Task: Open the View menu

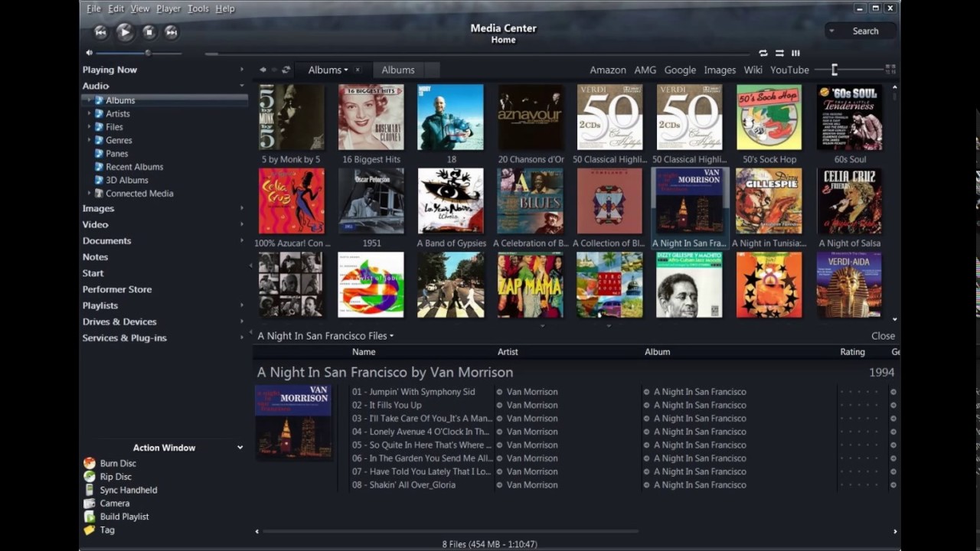Action: pos(140,8)
